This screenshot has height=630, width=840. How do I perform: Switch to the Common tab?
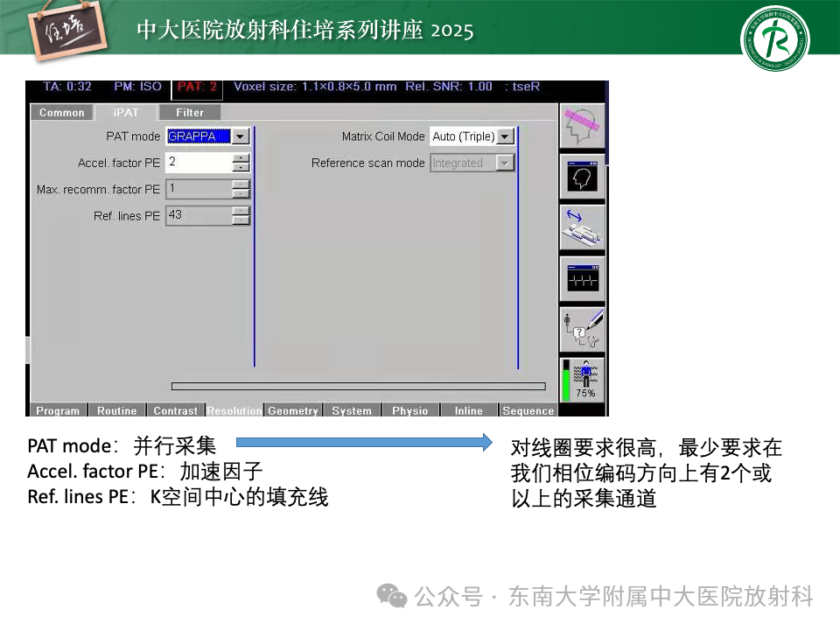point(62,113)
